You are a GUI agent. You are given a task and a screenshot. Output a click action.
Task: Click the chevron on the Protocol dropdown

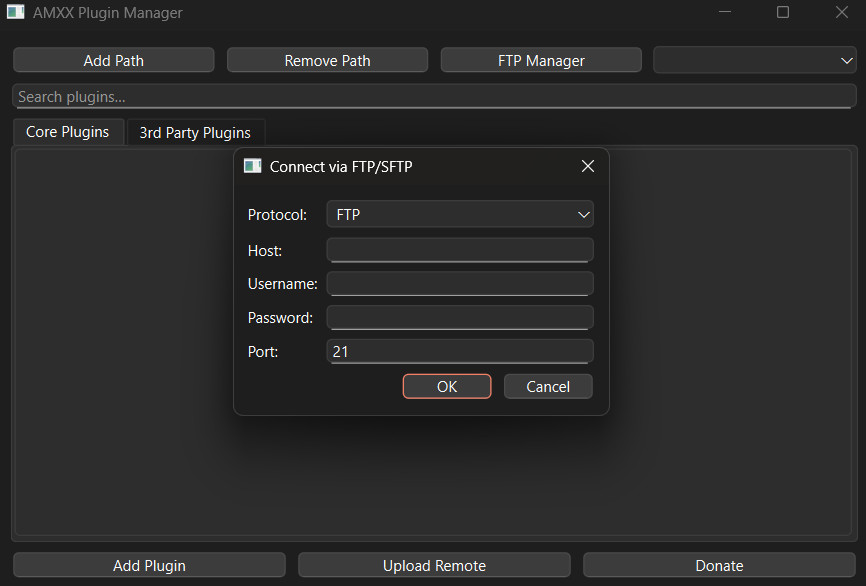tap(583, 214)
